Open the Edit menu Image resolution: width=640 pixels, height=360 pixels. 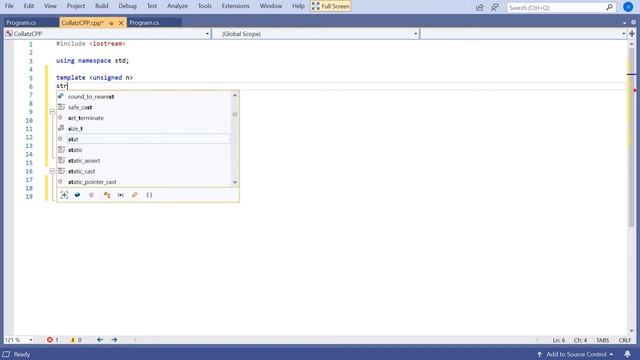[29, 6]
